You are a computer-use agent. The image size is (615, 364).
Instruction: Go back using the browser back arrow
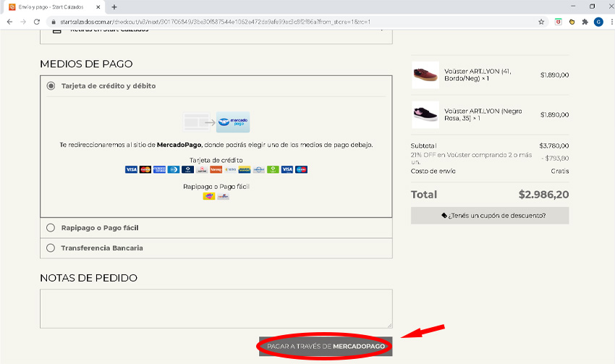tap(9, 22)
